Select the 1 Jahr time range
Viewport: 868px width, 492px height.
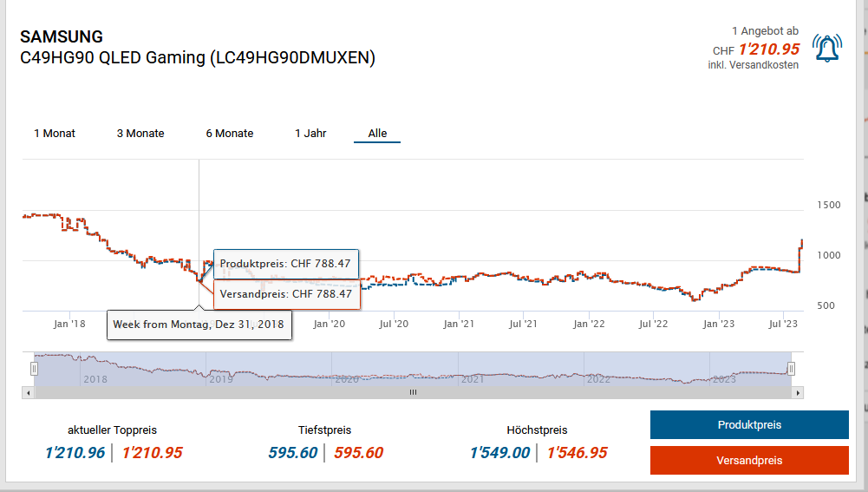click(310, 134)
